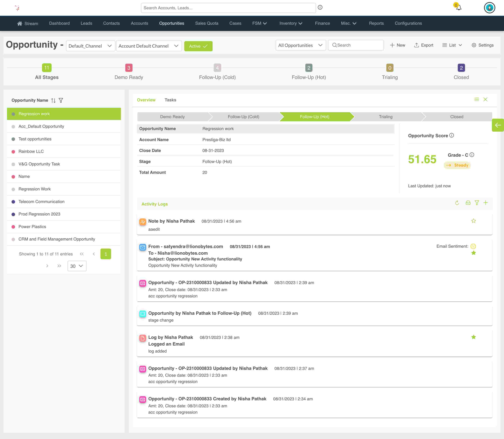Star the Note by Nisha Pathak entry
This screenshot has height=439, width=504.
tap(474, 221)
